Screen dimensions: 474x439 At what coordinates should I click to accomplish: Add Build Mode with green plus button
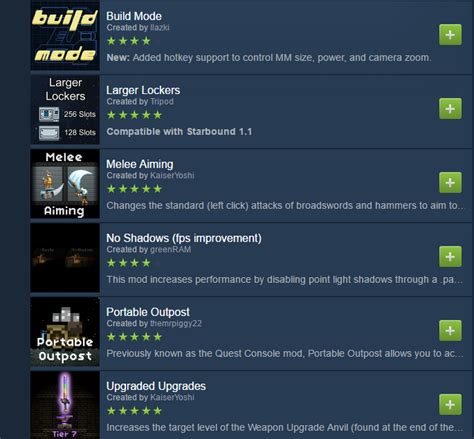point(450,35)
